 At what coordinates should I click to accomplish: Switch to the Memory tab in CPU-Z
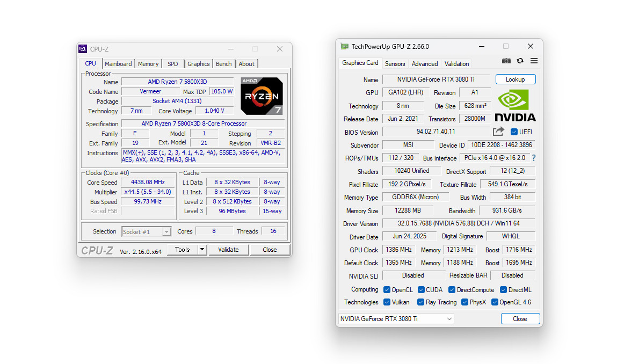tap(148, 64)
